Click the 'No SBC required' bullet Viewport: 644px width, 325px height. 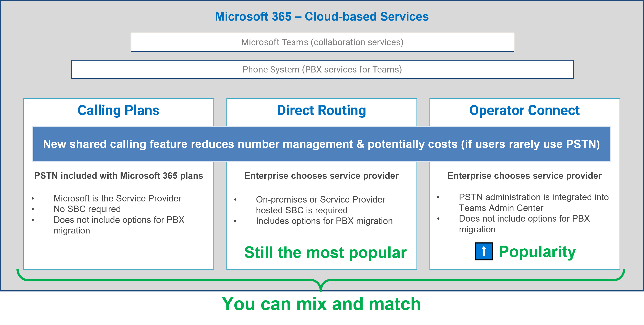click(87, 209)
